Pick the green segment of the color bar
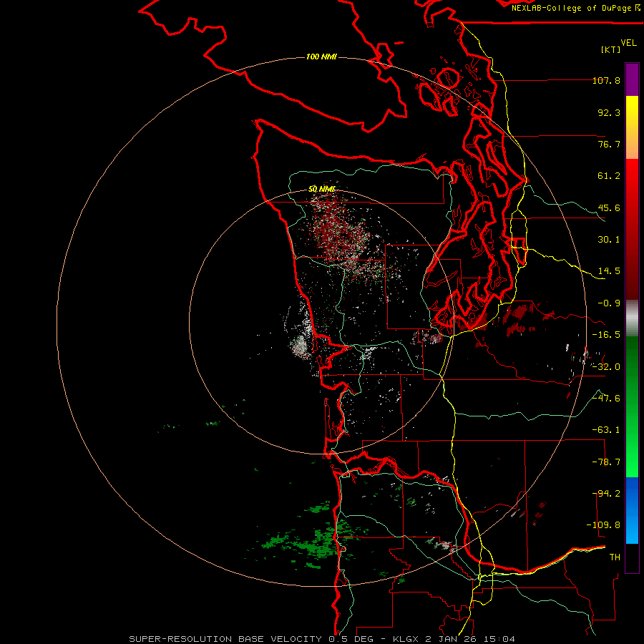The width and height of the screenshot is (644, 644). pyautogui.click(x=632, y=406)
